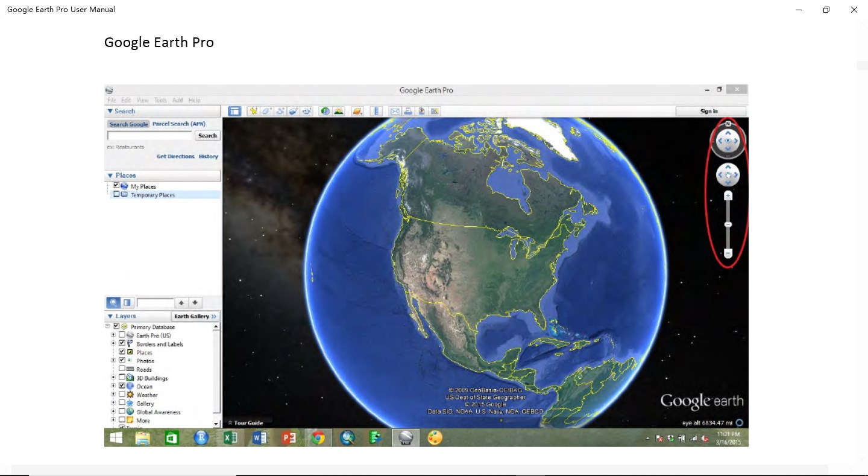Open the Earth Gallery button
Screen dimensions: 868x476
pos(196,316)
